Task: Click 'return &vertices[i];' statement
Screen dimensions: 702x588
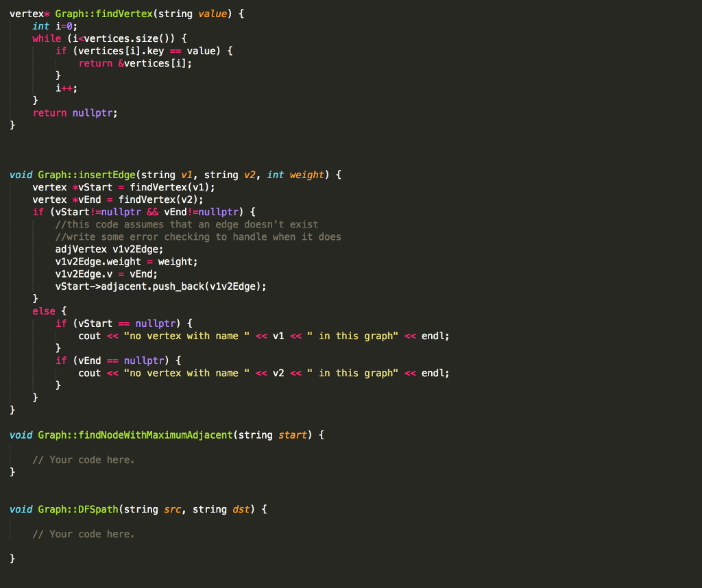Action: (135, 64)
